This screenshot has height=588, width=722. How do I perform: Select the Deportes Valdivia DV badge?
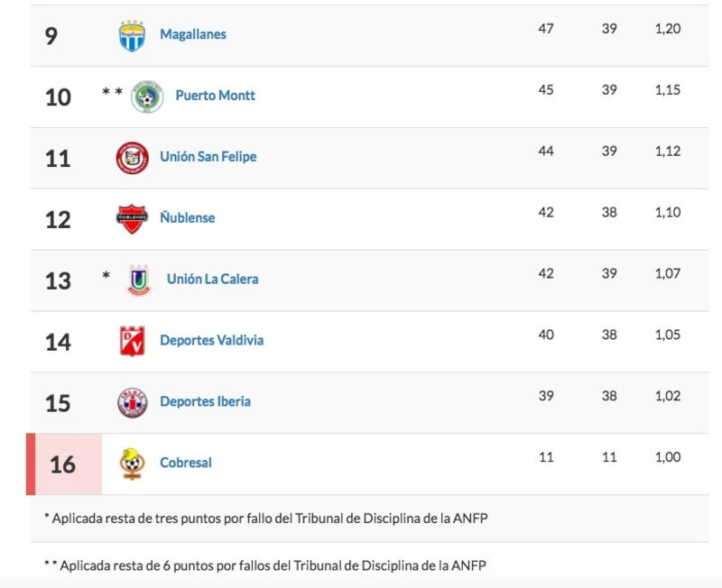(132, 341)
